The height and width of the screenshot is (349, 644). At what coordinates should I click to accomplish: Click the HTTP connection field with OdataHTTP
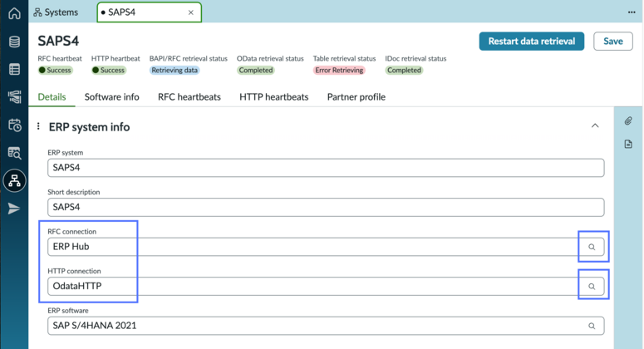[x=326, y=286]
